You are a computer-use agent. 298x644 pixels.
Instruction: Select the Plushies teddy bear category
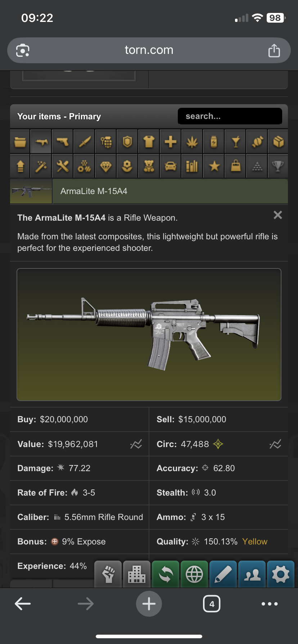tap(149, 166)
